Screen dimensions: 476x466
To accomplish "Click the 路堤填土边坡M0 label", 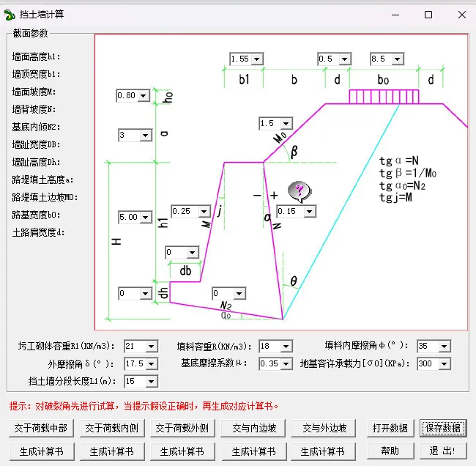I will 45,197.
